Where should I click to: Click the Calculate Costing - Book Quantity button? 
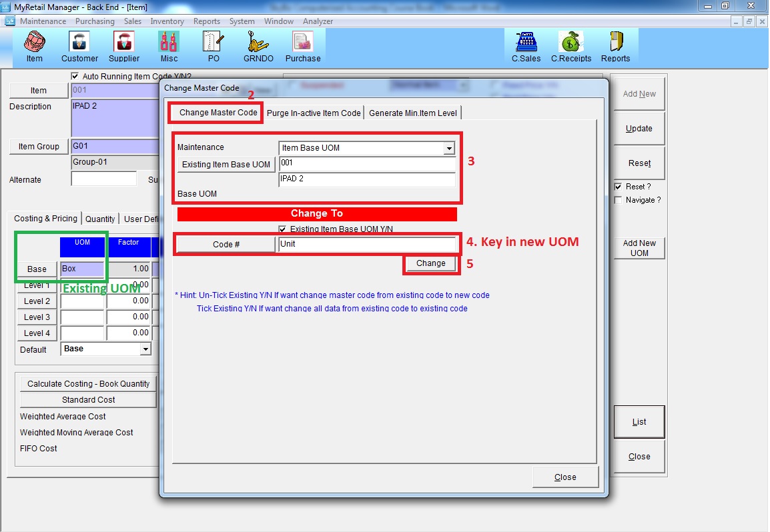[x=88, y=384]
